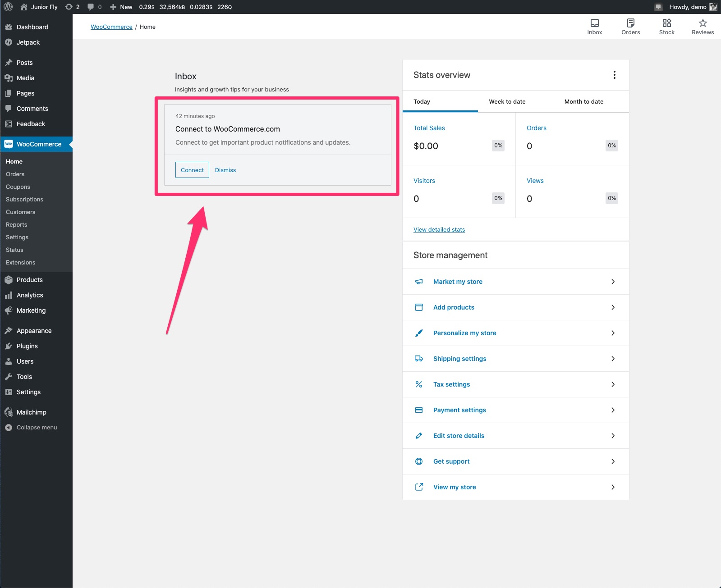Expand Add products chevron

(613, 307)
